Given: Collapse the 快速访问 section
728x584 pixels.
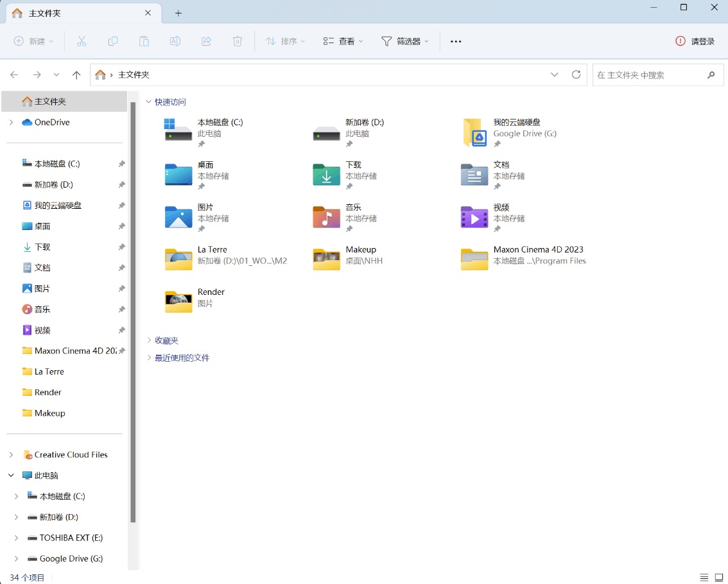Looking at the screenshot, I should click(148, 102).
